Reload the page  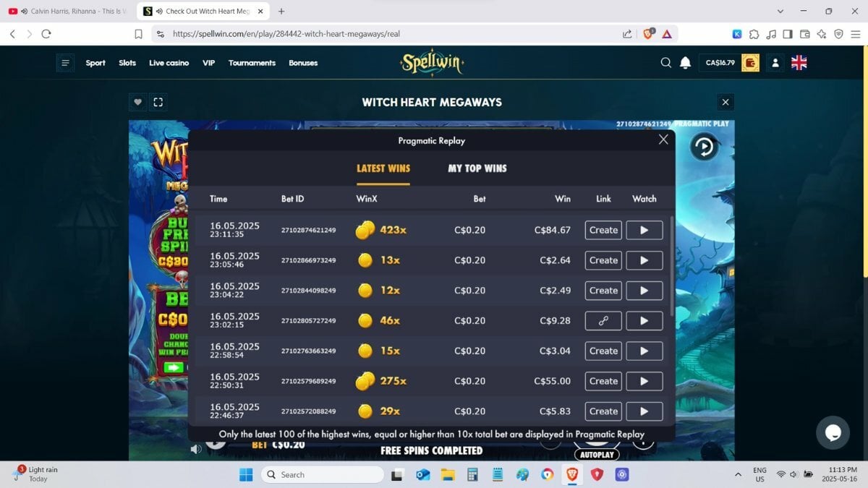[46, 33]
